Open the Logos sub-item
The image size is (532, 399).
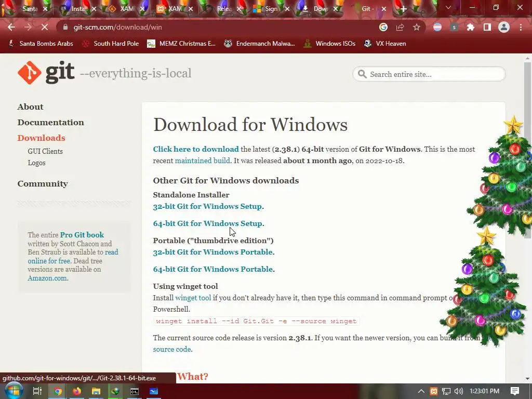37,163
